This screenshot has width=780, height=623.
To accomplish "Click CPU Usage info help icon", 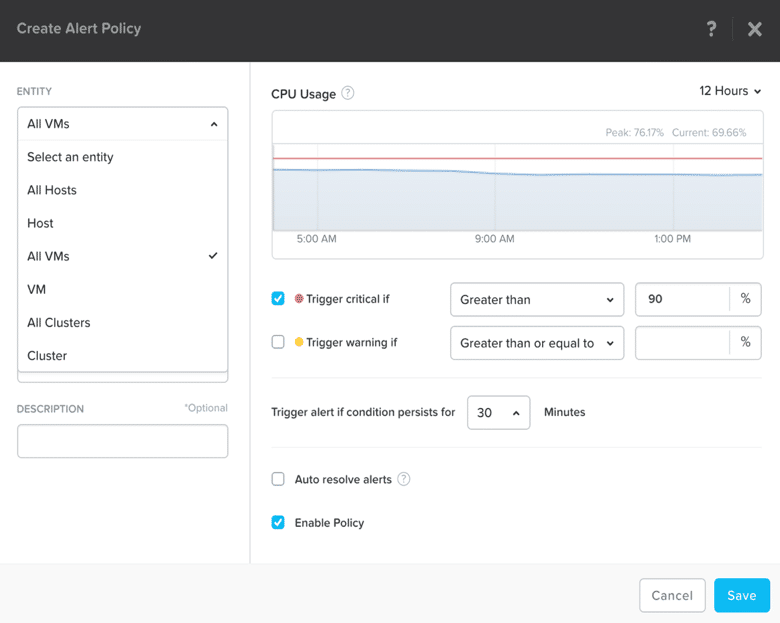I will pos(348,93).
